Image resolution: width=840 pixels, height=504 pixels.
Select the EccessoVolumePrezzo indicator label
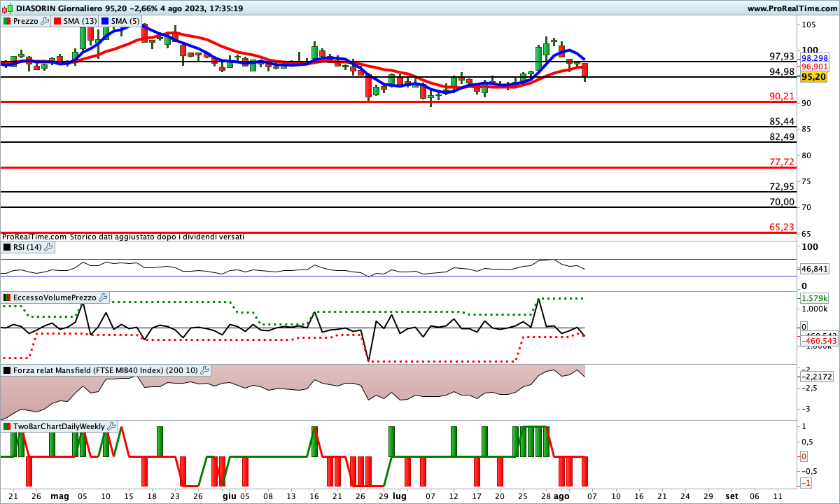click(x=55, y=297)
